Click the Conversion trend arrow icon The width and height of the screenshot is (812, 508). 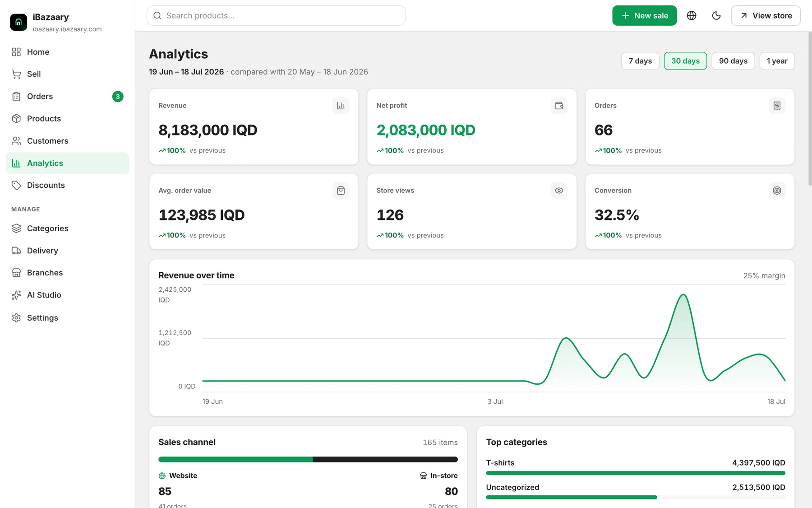[598, 236]
